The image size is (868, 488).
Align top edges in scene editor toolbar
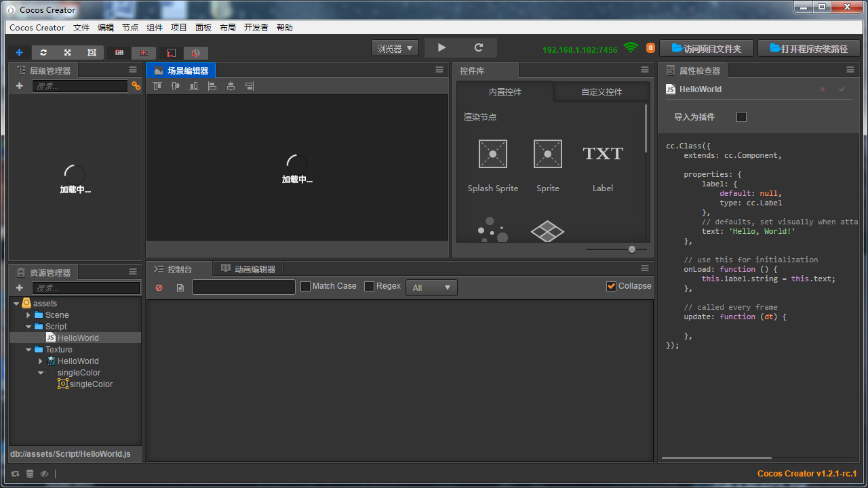tap(157, 86)
